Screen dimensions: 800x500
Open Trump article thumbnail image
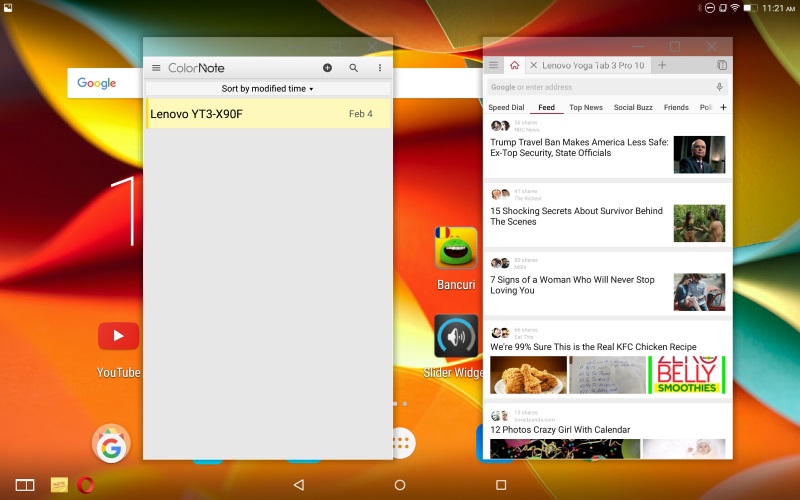(699, 155)
